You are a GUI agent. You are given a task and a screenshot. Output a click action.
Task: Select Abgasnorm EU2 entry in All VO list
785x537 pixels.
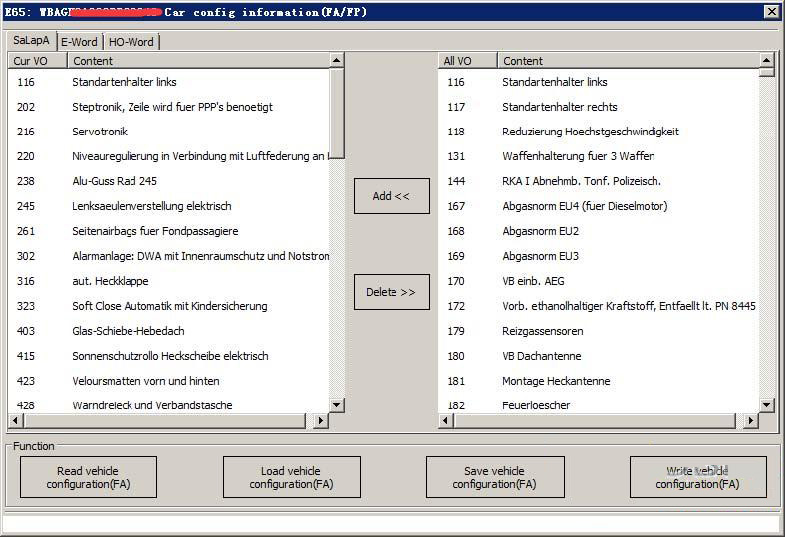540,231
